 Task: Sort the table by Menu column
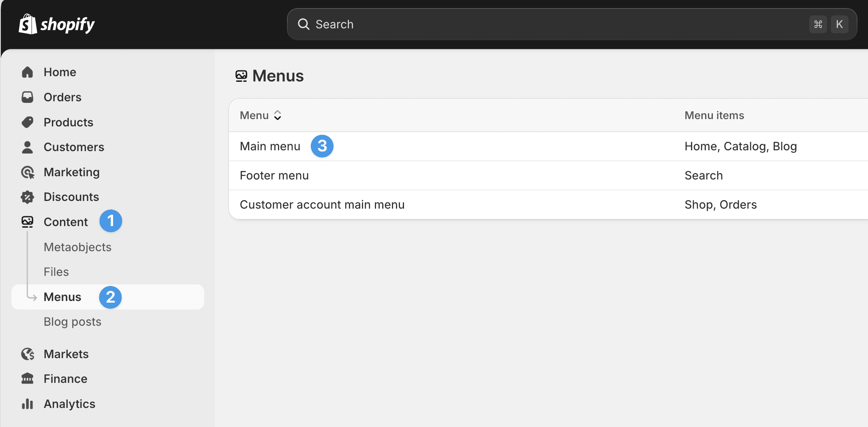point(261,115)
